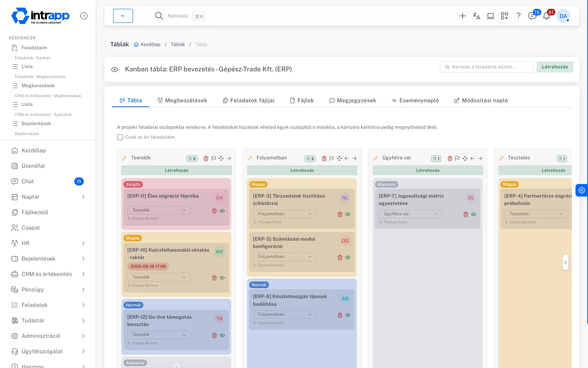This screenshot has width=588, height=368.
Task: Expand CRM és értékesítés sidebar menu
Action: (x=48, y=274)
